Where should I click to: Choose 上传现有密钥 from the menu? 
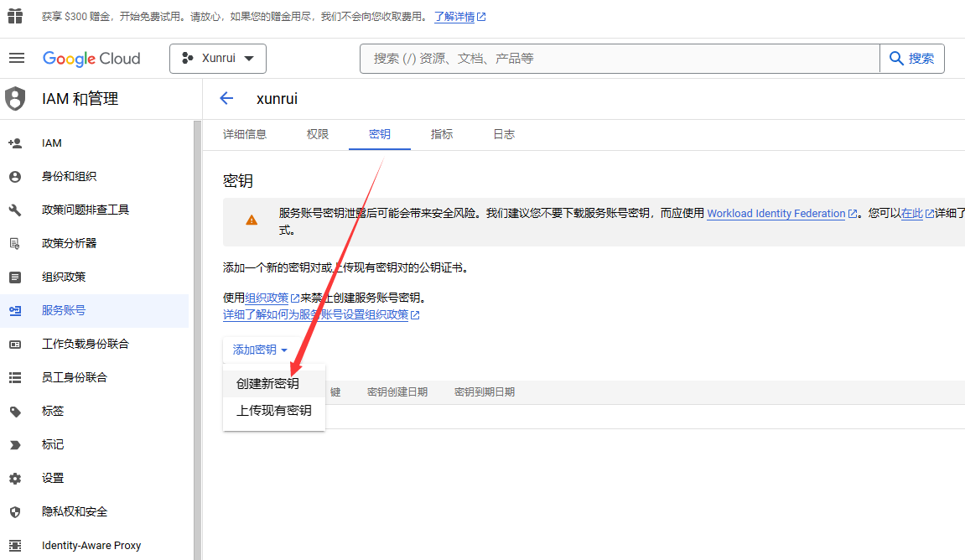274,411
